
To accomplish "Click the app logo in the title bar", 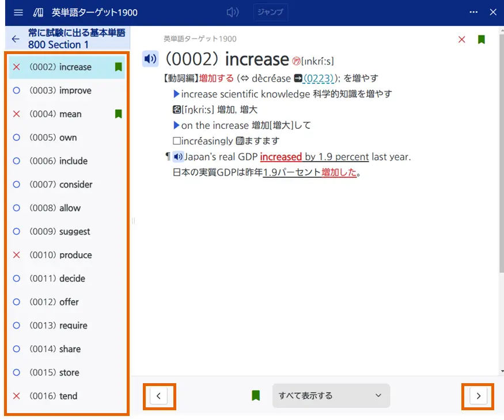I will tap(40, 12).
